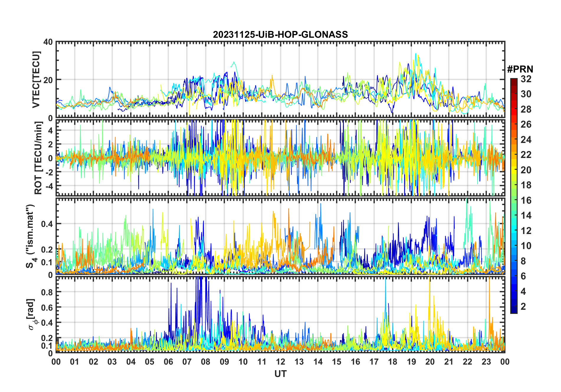561x392 pixels.
Task: Click inside the VTEC time-series plot panel
Action: point(280,80)
